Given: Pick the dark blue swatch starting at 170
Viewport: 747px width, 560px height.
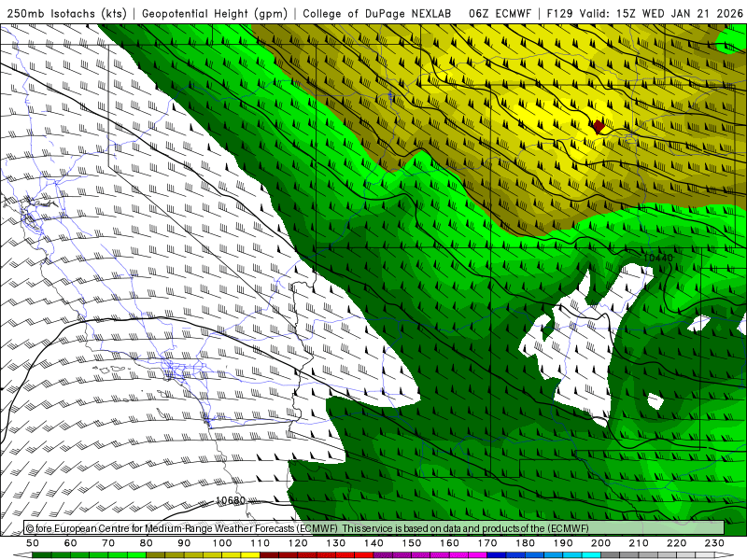Looking at the screenshot, I should [497, 555].
